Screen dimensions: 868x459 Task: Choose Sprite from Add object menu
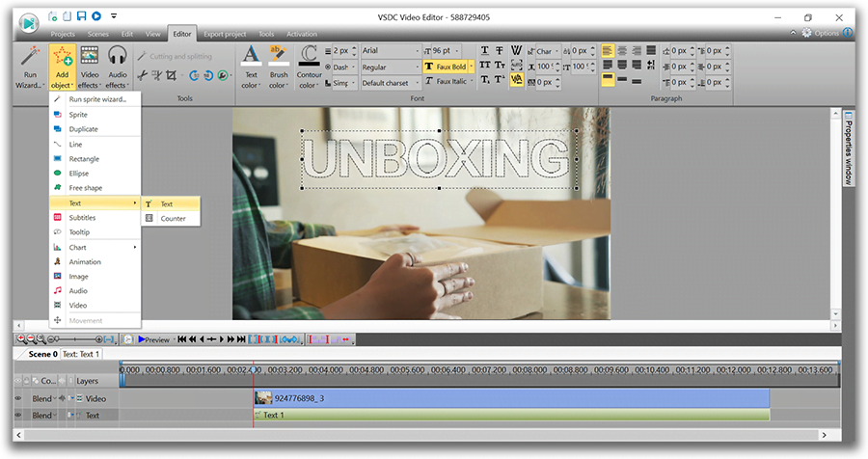tap(95, 115)
